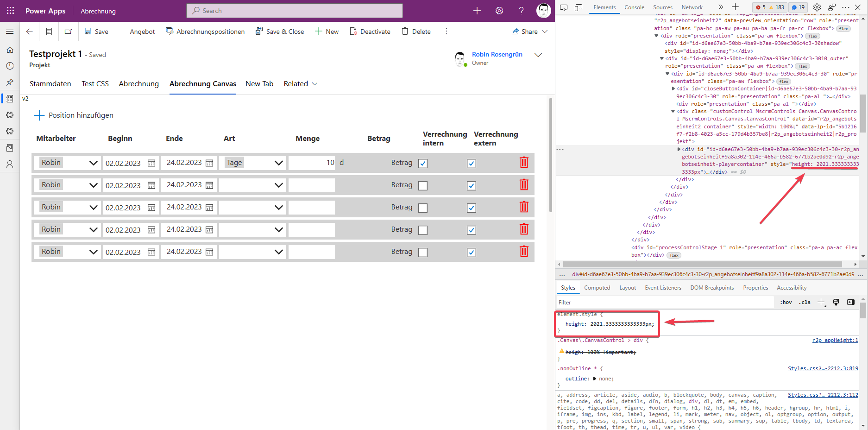The image size is (868, 430).
Task: Open the Computed styles tab
Action: point(597,288)
